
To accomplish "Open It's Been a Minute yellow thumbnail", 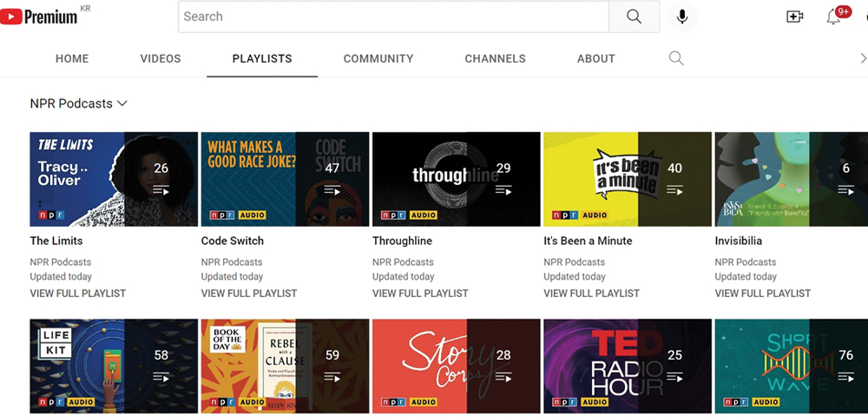I will pos(628,179).
